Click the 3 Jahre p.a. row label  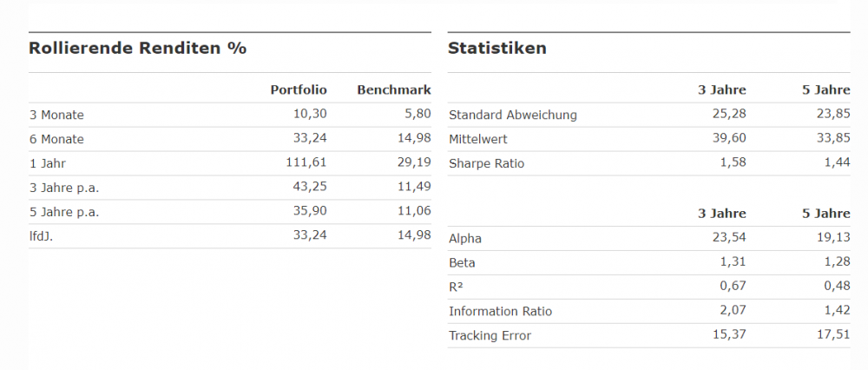click(64, 188)
